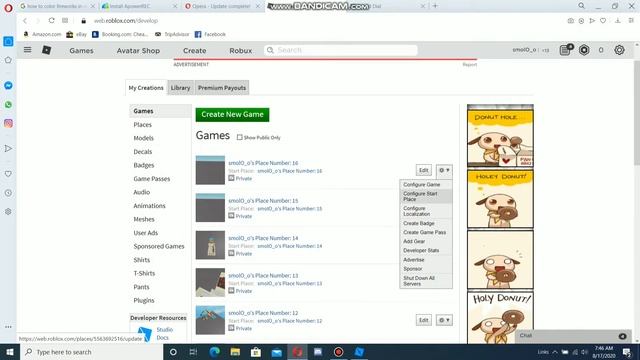Image resolution: width=640 pixels, height=360 pixels.
Task: Choose Configure Localization menu entry
Action: click(426, 211)
